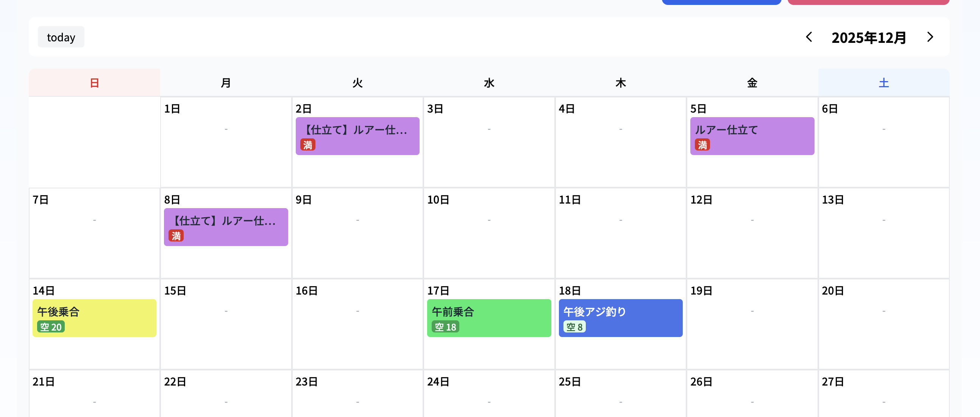Click the 空 18 badge on 午前乗合
980x417 pixels.
(446, 327)
